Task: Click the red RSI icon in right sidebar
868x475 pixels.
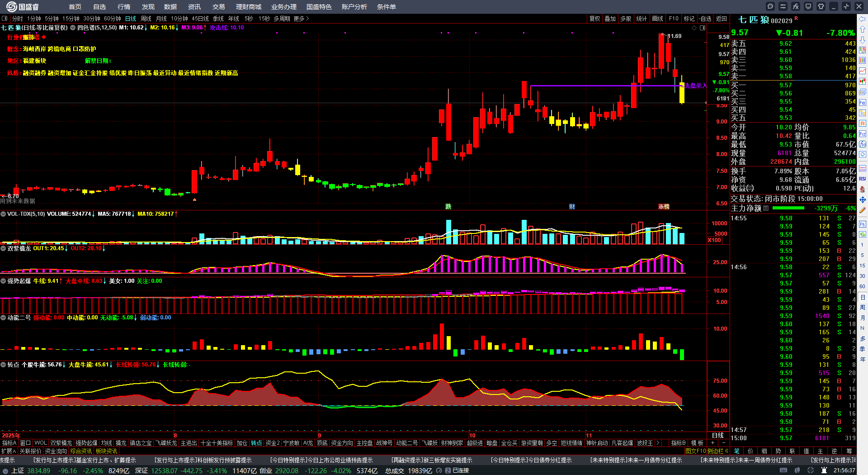Action: coord(863,179)
